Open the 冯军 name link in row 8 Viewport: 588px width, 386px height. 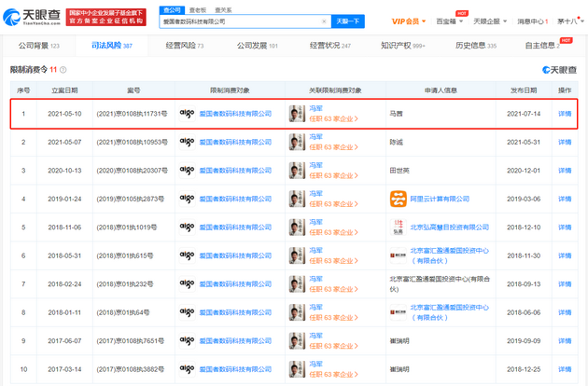click(x=315, y=308)
